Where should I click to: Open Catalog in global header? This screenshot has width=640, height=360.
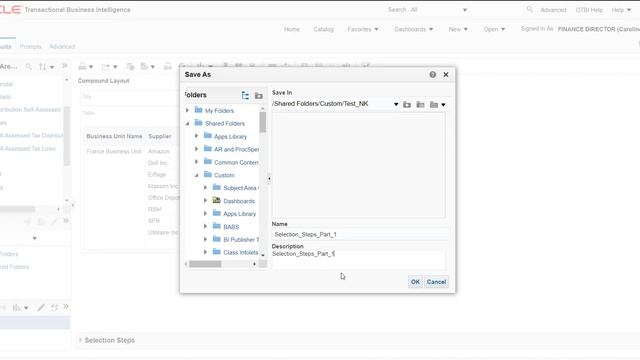tap(324, 29)
